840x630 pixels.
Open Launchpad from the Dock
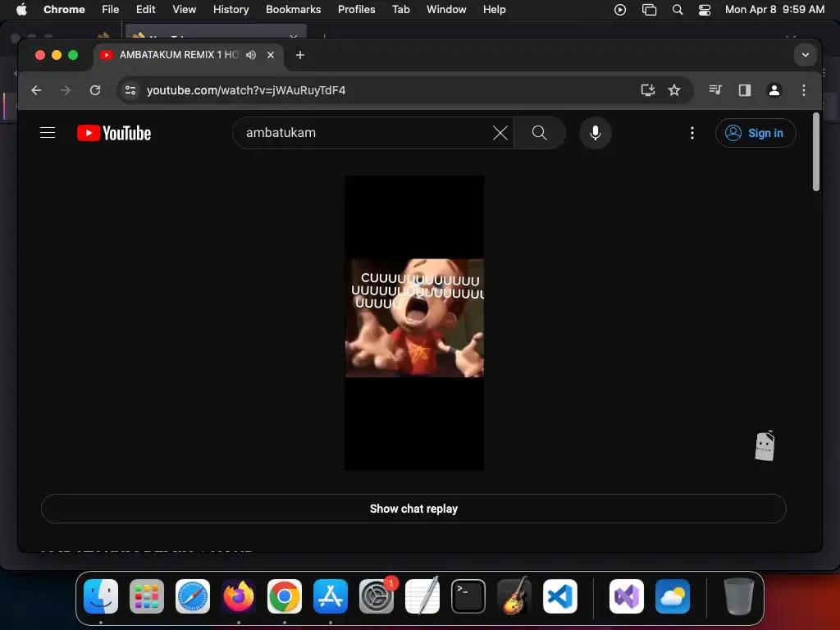[x=147, y=596]
